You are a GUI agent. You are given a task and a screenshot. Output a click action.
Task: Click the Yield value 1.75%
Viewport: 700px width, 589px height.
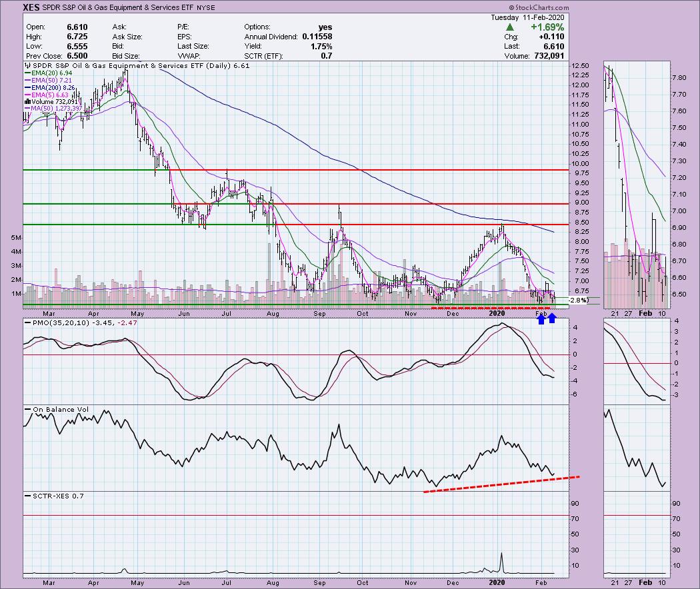pyautogui.click(x=321, y=47)
